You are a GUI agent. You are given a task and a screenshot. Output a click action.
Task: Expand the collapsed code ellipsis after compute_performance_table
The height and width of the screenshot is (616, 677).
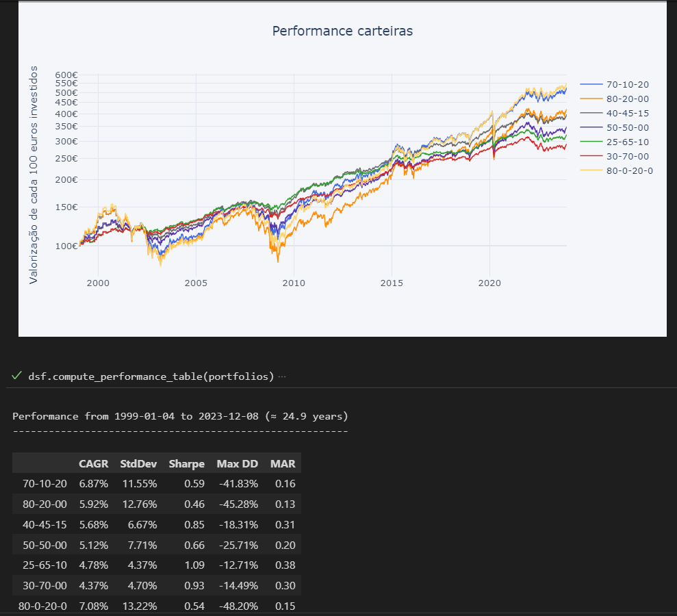click(282, 376)
